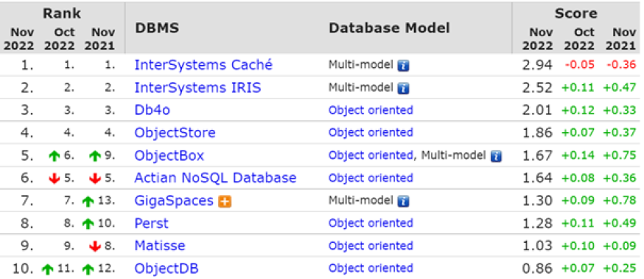Click score 2.01 for Db4o
The height and width of the screenshot is (279, 644).
point(537,110)
